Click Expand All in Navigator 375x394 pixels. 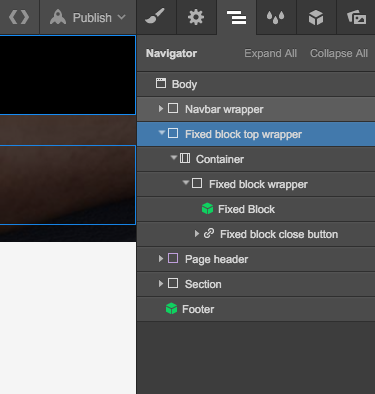coord(270,53)
